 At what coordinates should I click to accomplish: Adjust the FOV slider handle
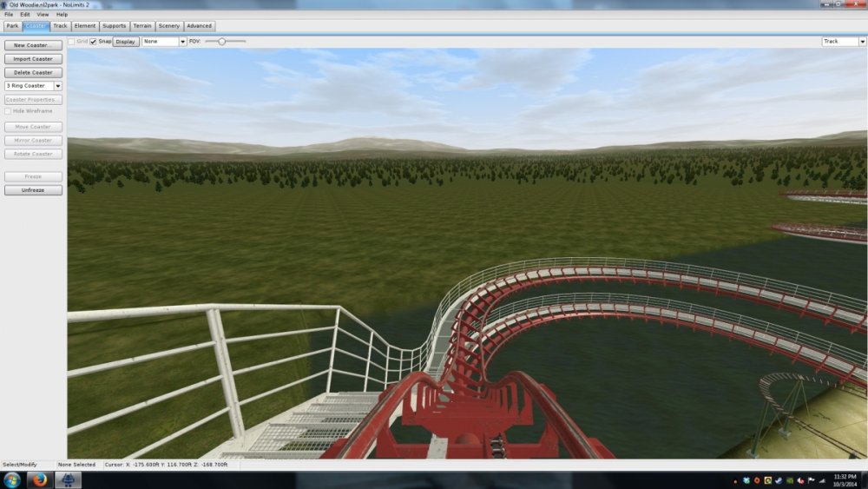point(222,41)
